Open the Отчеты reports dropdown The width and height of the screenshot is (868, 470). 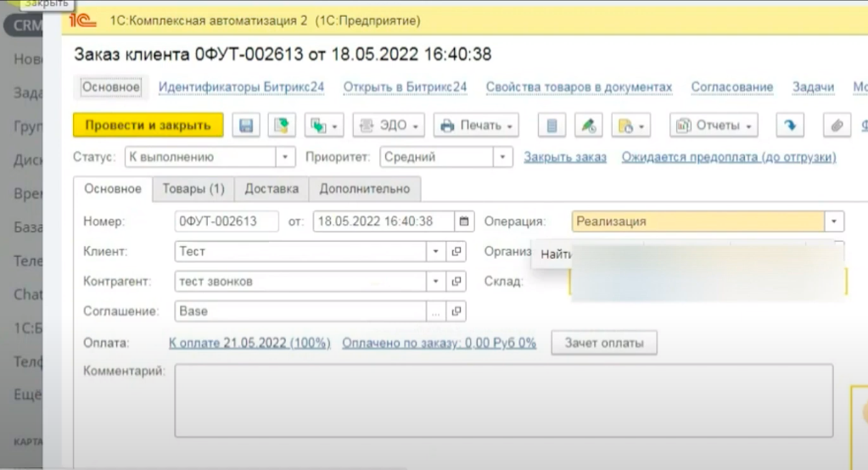coord(714,126)
